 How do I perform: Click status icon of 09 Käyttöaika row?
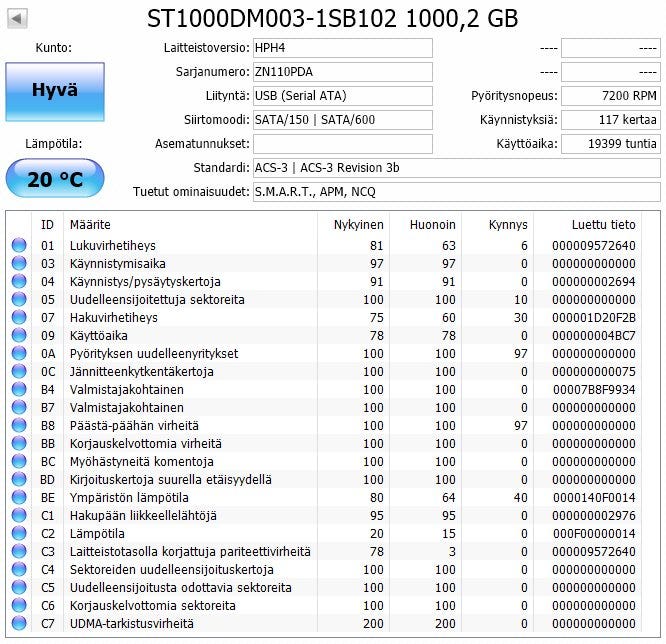(x=19, y=335)
